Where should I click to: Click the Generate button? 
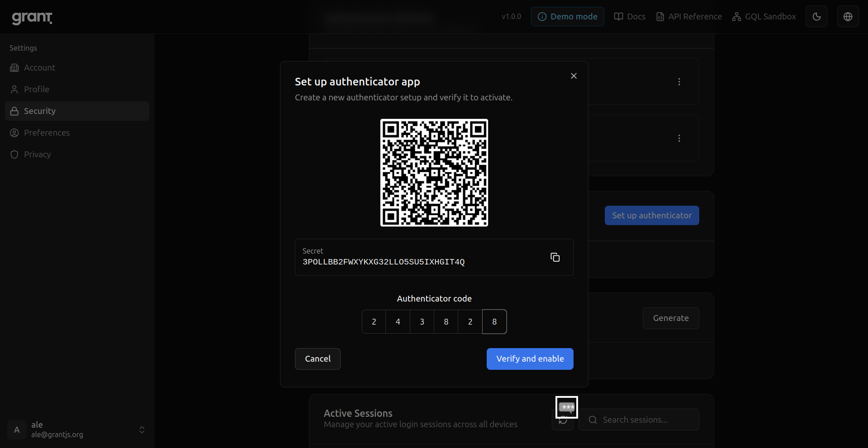tap(671, 318)
